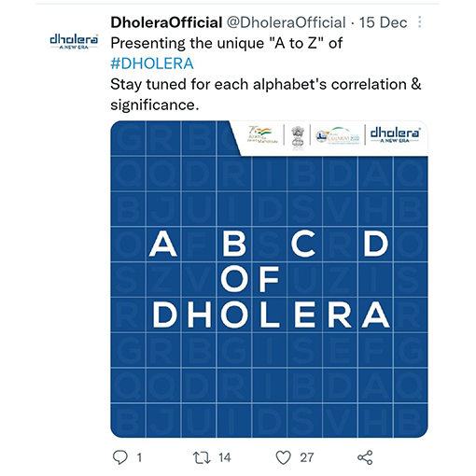Click the reply speech bubble icon

(119, 457)
